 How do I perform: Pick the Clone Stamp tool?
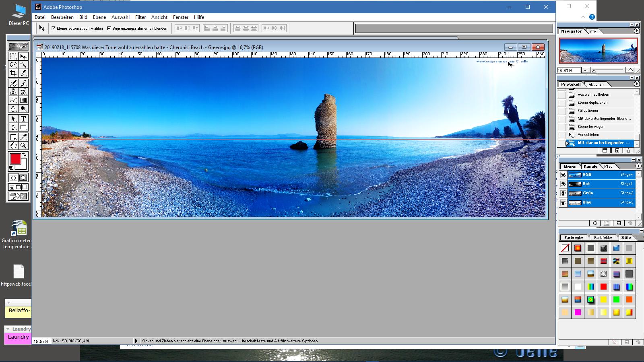13,92
